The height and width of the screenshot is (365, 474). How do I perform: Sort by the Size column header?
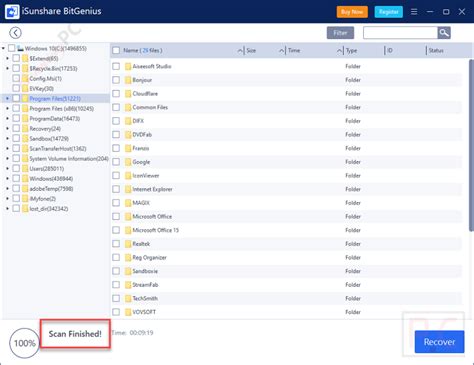point(251,50)
